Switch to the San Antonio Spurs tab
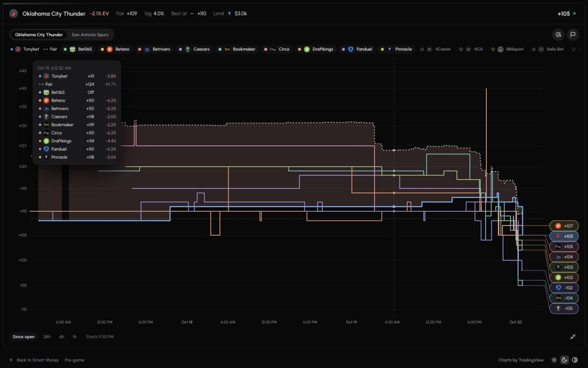The image size is (588, 368). [x=90, y=35]
